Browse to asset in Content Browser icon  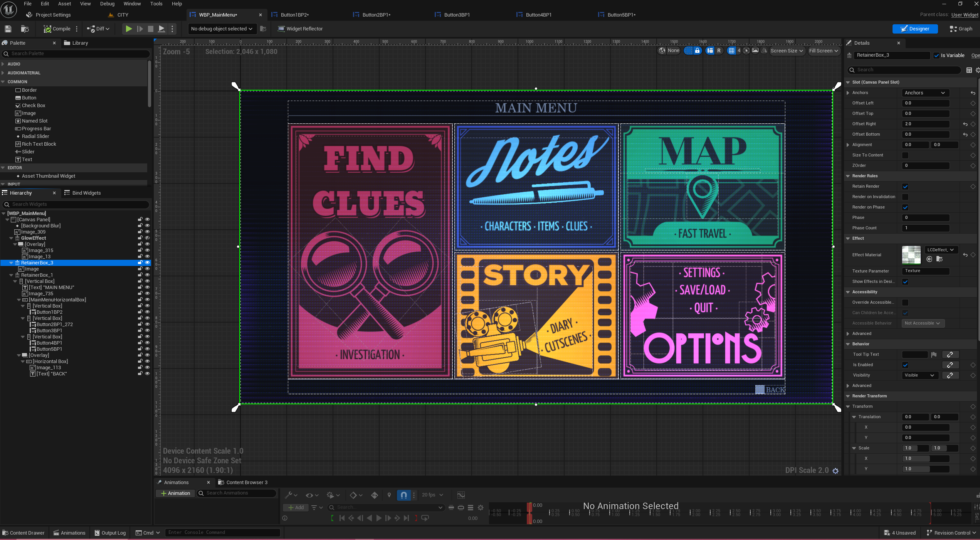pyautogui.click(x=25, y=29)
